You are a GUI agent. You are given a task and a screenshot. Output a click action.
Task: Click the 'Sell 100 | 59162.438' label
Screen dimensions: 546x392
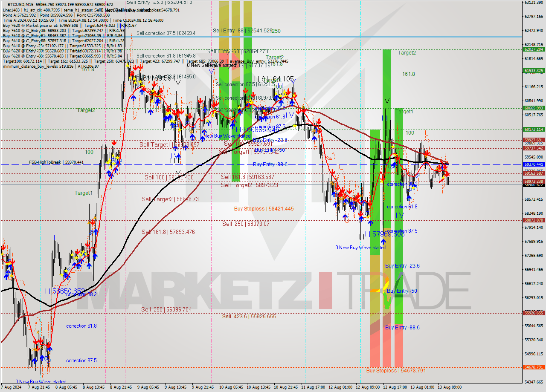[x=169, y=178]
